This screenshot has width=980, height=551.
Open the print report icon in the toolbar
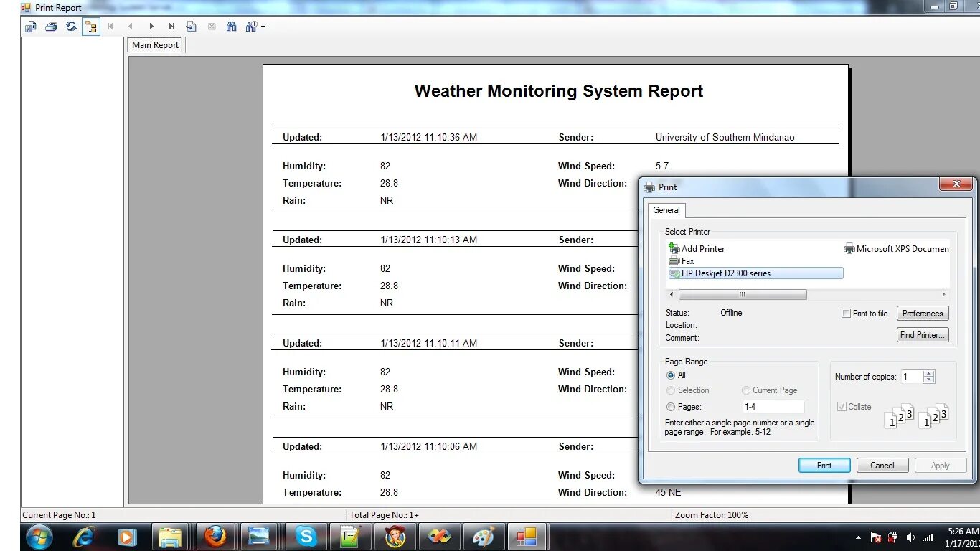pyautogui.click(x=50, y=26)
